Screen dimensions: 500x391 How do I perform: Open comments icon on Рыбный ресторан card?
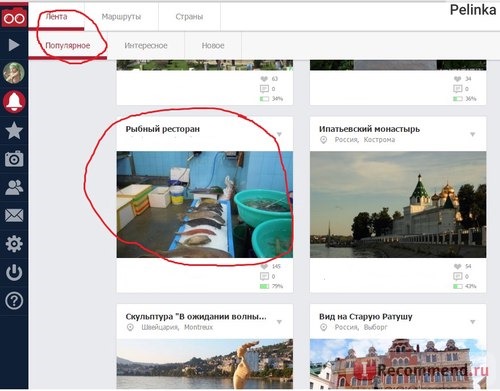coord(264,276)
